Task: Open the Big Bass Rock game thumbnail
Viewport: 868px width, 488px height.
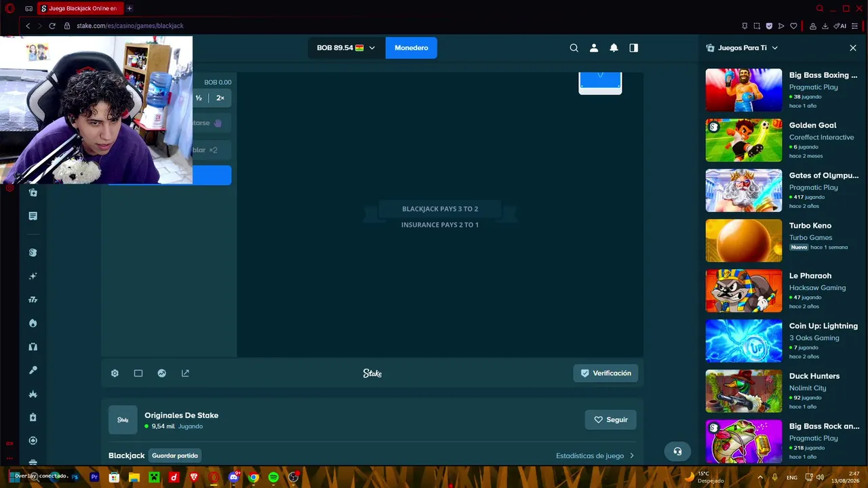Action: tap(744, 441)
